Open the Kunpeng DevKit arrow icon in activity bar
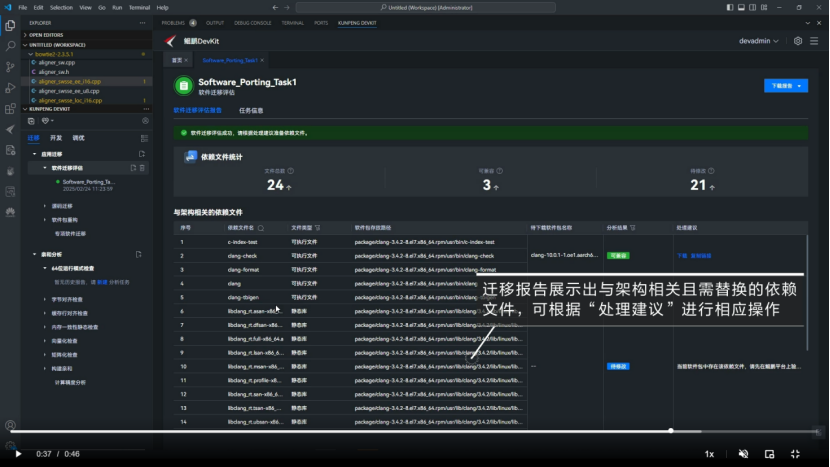 pos(10,129)
